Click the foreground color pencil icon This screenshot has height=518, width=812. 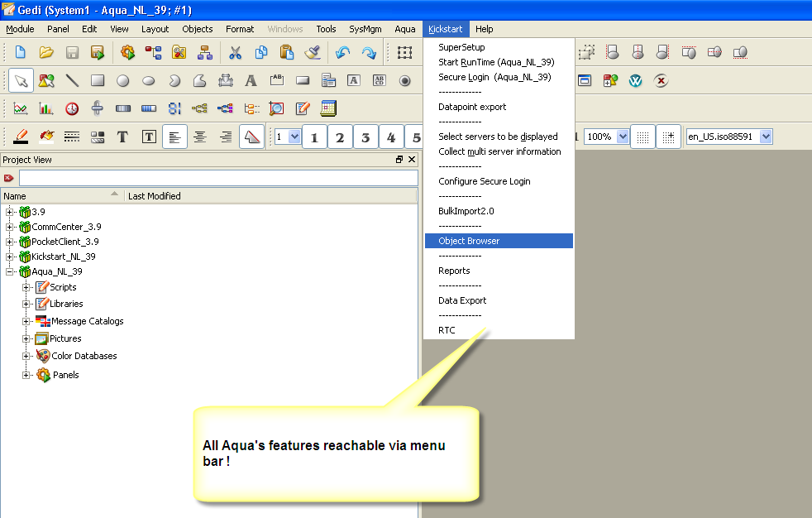tap(20, 137)
